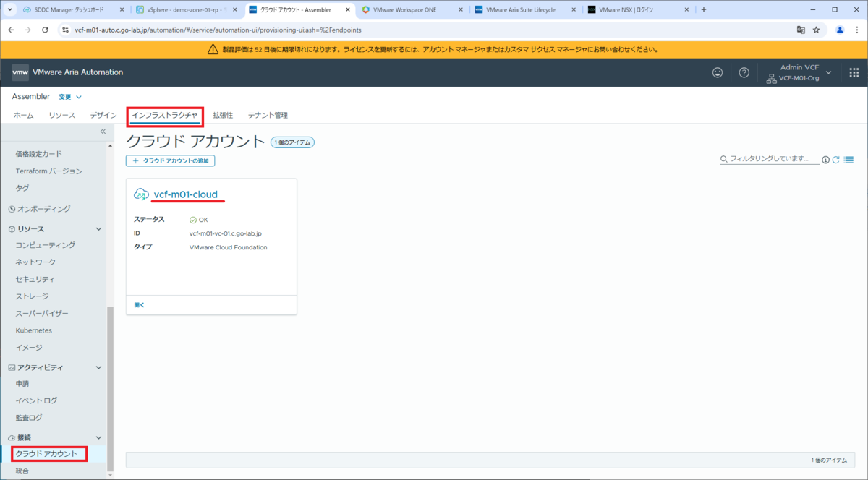The width and height of the screenshot is (868, 480).
Task: Open the tab search dropdown arrow
Action: coord(10,9)
